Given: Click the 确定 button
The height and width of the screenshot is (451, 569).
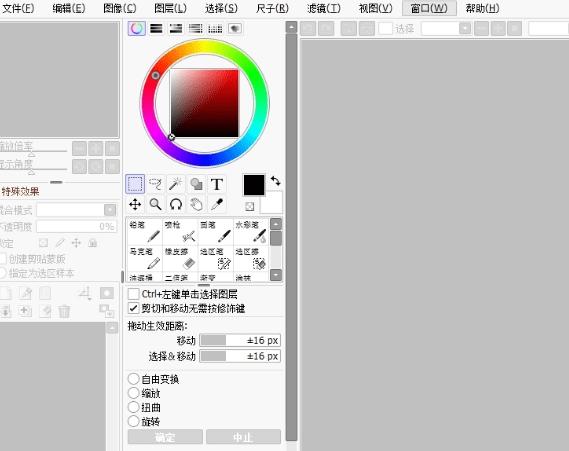Looking at the screenshot, I should (165, 437).
